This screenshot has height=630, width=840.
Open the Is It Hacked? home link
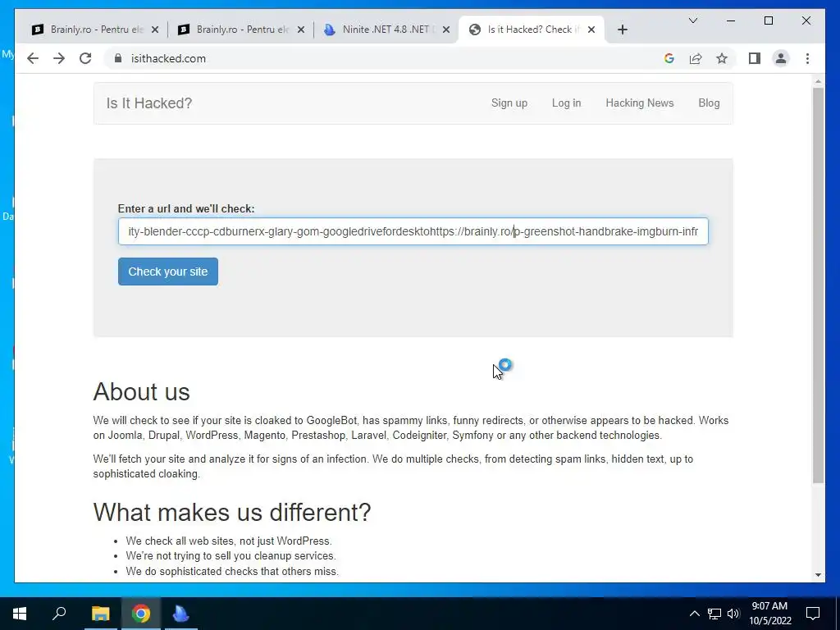click(x=149, y=103)
